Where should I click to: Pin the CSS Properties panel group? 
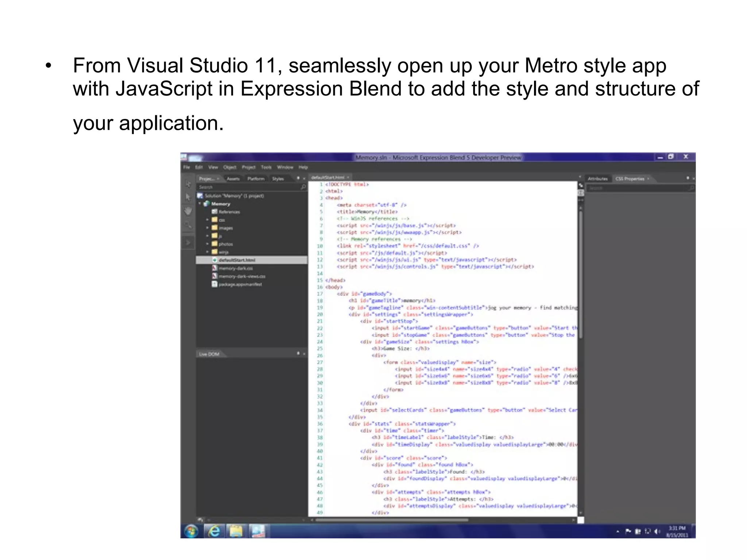688,178
